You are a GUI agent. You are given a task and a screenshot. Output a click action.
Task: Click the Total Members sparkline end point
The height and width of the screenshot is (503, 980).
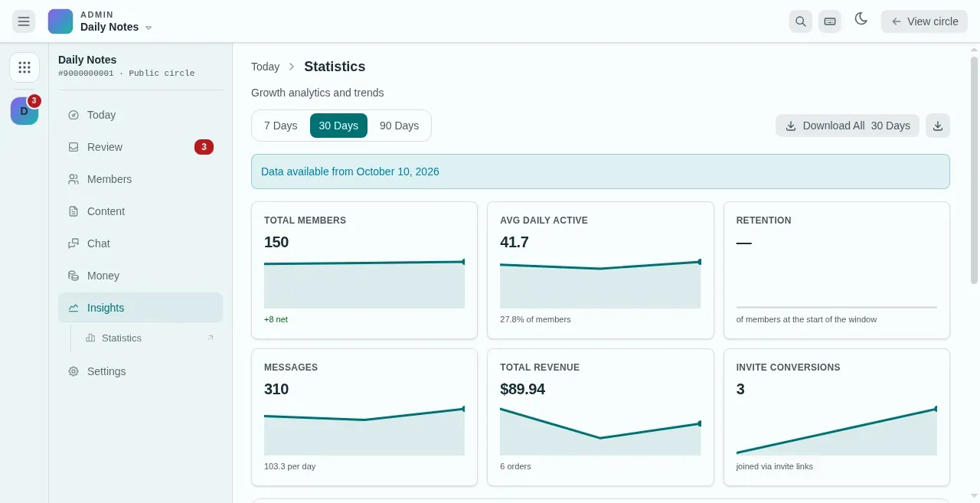pos(463,262)
